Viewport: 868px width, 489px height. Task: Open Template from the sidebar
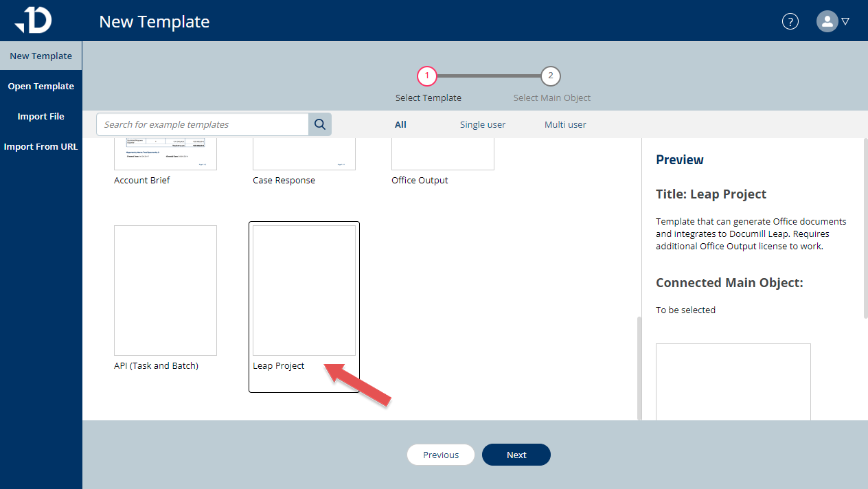(41, 86)
